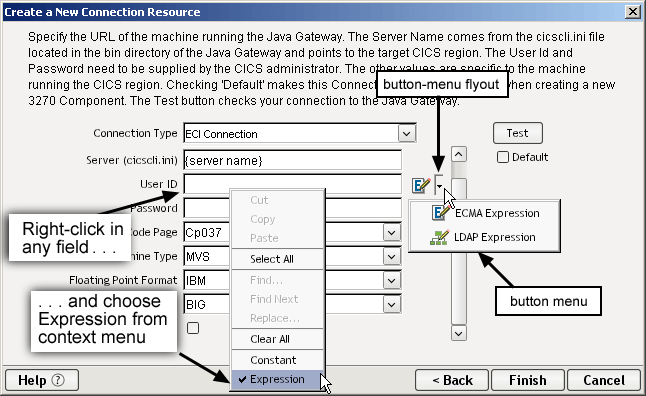Click the Help button
646x396 pixels.
(x=42, y=380)
